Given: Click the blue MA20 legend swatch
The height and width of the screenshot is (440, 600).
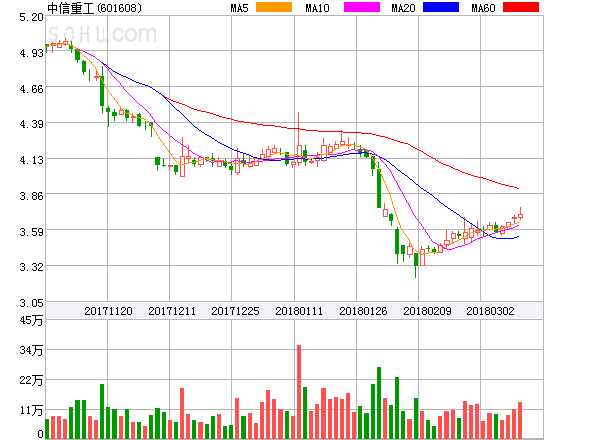Looking at the screenshot, I should click(441, 7).
